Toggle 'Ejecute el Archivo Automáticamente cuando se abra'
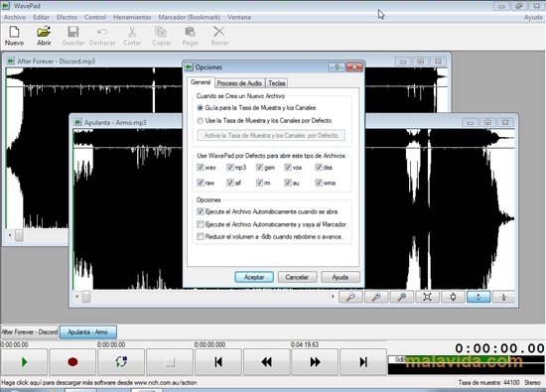The width and height of the screenshot is (546, 392). (x=201, y=211)
